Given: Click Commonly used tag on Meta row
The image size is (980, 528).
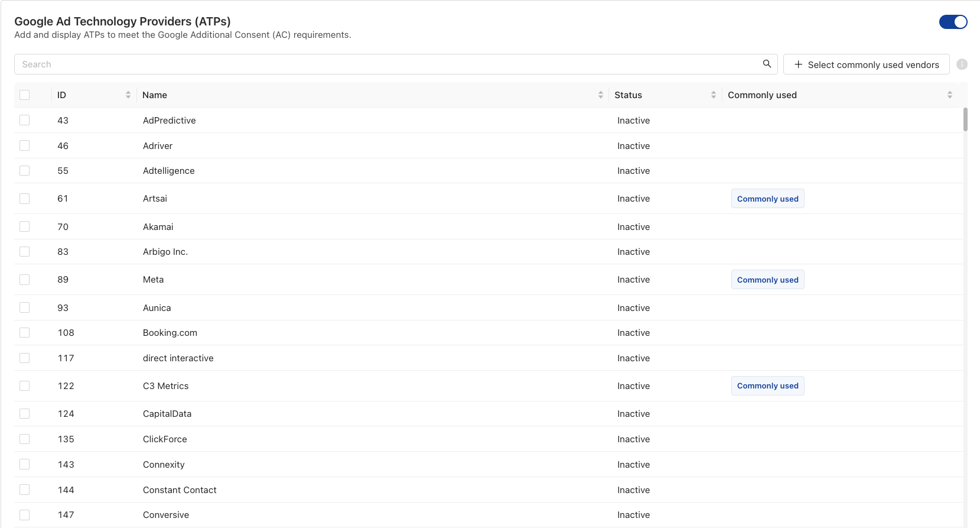Looking at the screenshot, I should tap(767, 280).
